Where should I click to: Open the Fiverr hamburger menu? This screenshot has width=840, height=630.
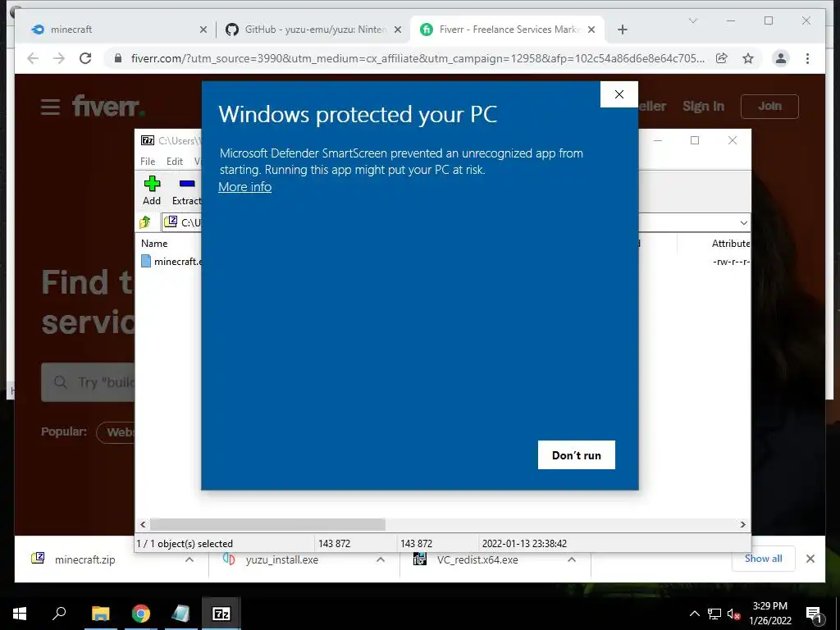(50, 107)
